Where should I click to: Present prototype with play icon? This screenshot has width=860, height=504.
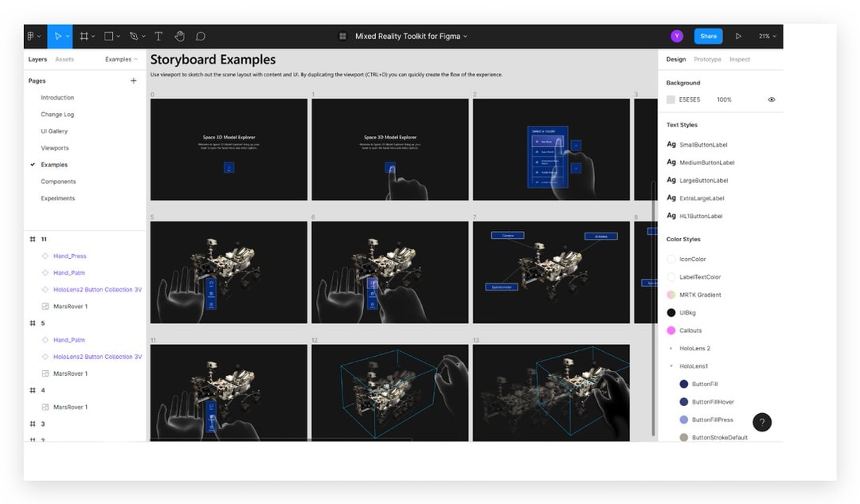click(739, 36)
